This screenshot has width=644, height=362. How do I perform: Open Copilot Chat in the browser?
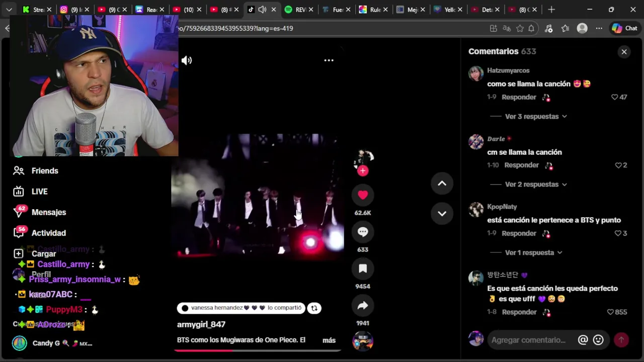(624, 29)
